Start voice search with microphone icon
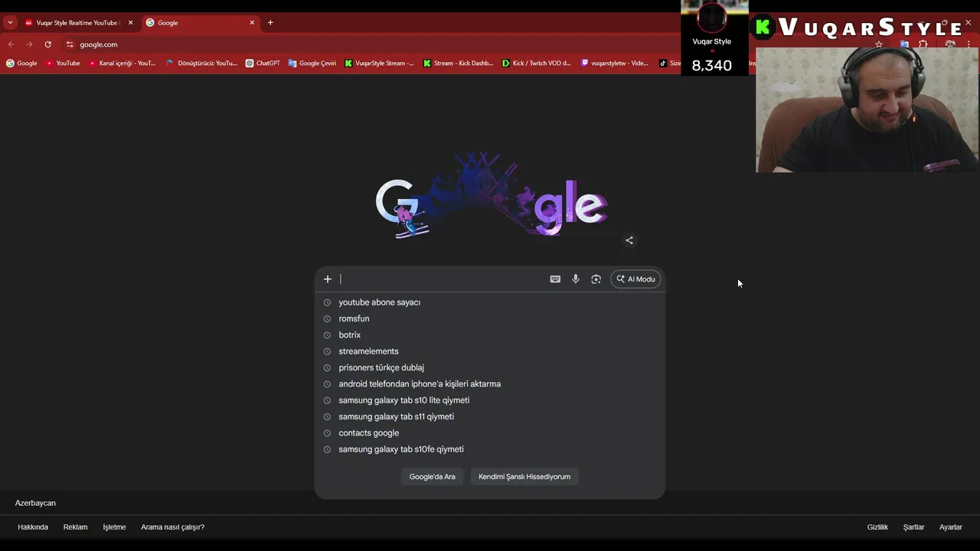Screen dimensions: 980x551 click(576, 279)
